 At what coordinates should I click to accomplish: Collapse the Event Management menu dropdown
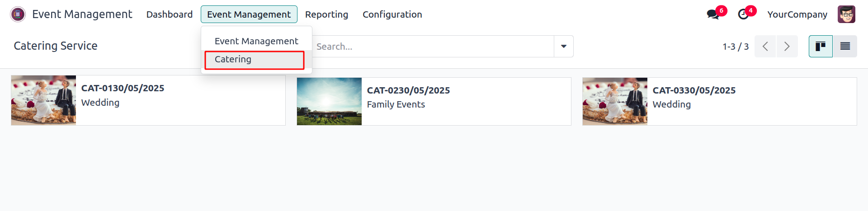pyautogui.click(x=249, y=14)
